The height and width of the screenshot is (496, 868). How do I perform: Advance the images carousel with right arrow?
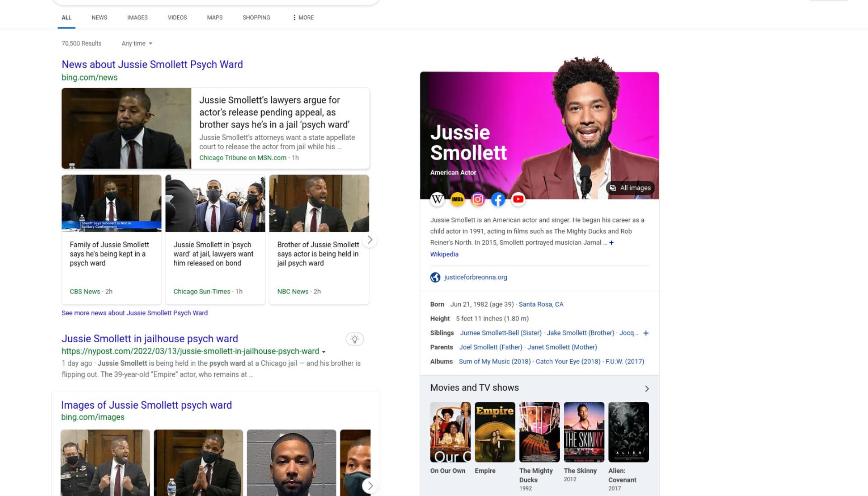click(x=370, y=486)
